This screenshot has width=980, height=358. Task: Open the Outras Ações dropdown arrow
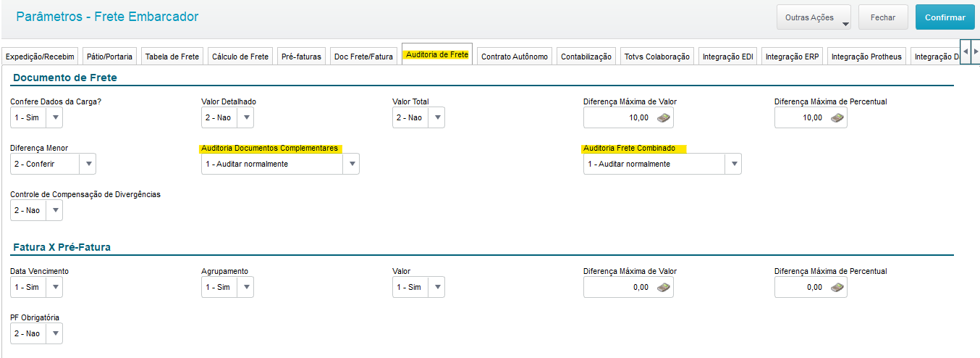click(x=845, y=23)
